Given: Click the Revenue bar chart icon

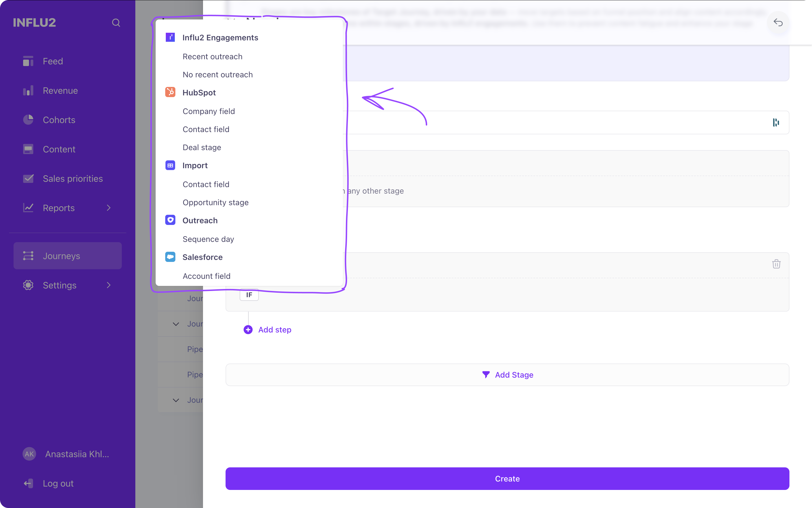Looking at the screenshot, I should click(28, 91).
